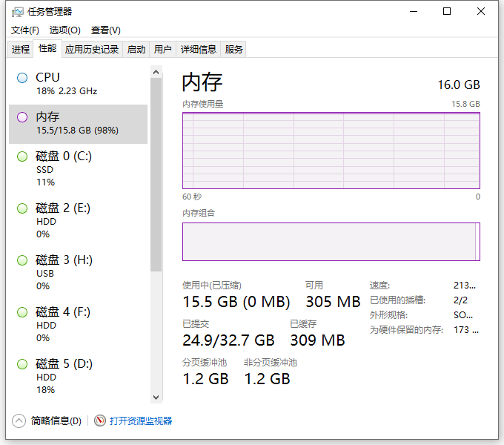This screenshot has height=445, width=504.
Task: Click the memory usage graph
Action: click(x=331, y=151)
